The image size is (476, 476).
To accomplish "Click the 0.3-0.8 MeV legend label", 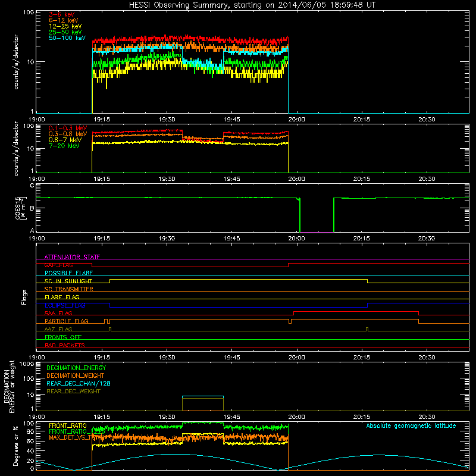I will tap(68, 134).
